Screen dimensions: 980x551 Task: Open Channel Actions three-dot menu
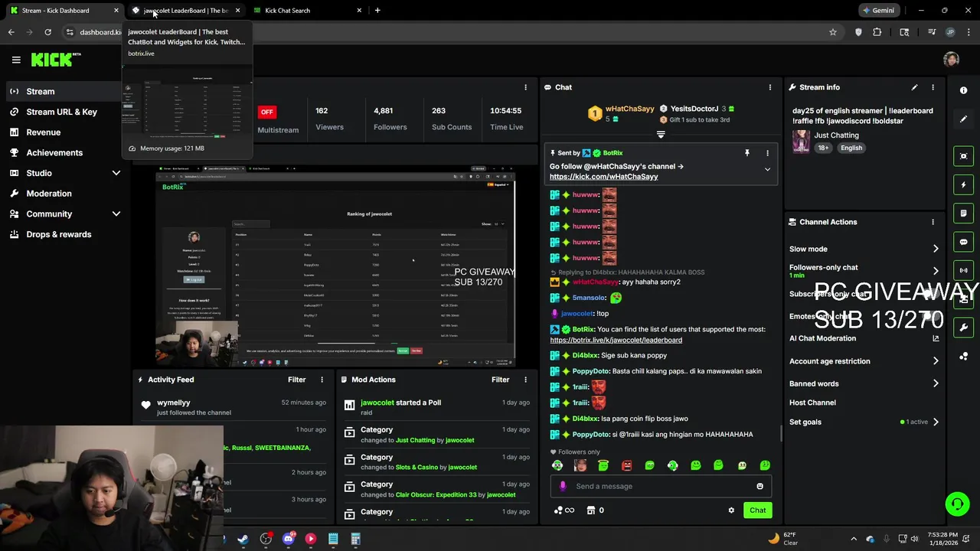pyautogui.click(x=933, y=222)
